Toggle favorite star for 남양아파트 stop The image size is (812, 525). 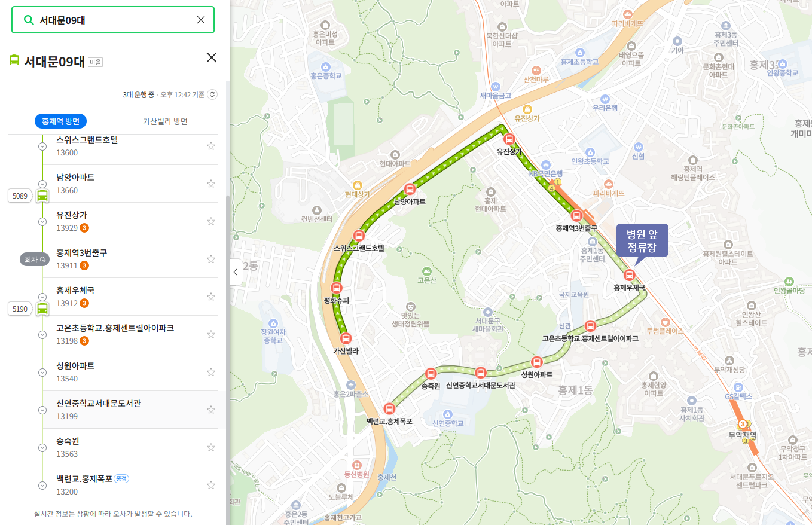coord(210,184)
